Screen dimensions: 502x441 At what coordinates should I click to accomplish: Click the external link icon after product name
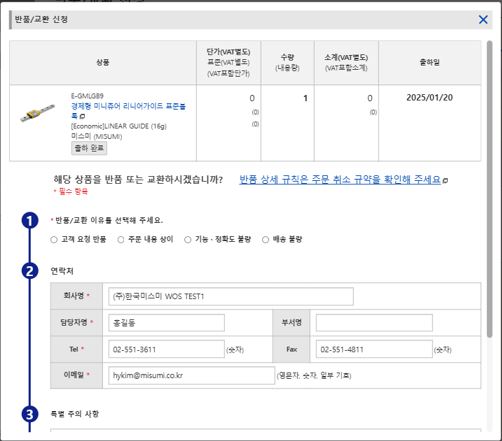pyautogui.click(x=82, y=116)
